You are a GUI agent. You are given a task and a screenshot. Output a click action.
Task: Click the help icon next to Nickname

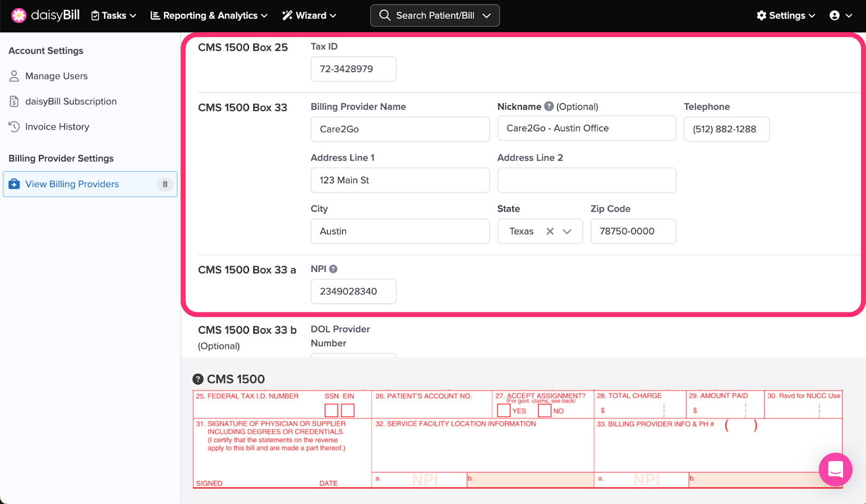point(549,107)
